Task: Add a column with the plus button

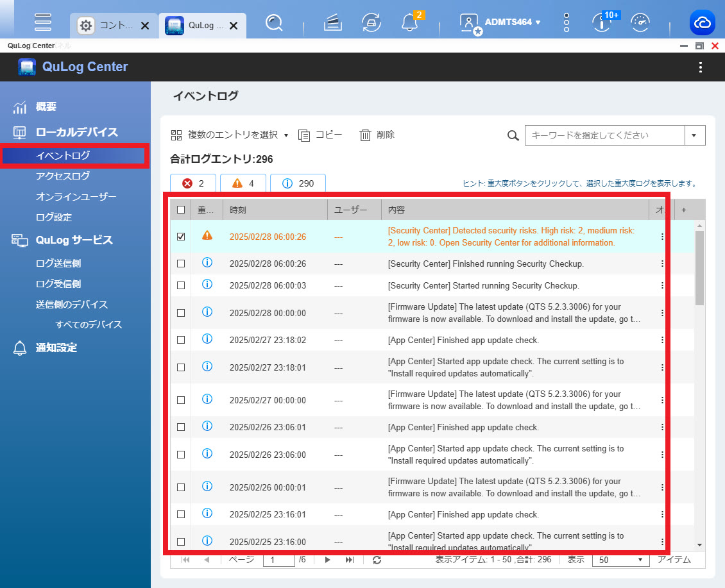Action: [x=684, y=210]
